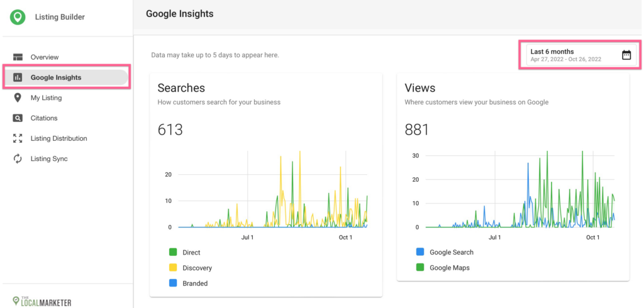Image resolution: width=644 pixels, height=308 pixels.
Task: Click the blue Branded legend swatch
Action: (173, 283)
